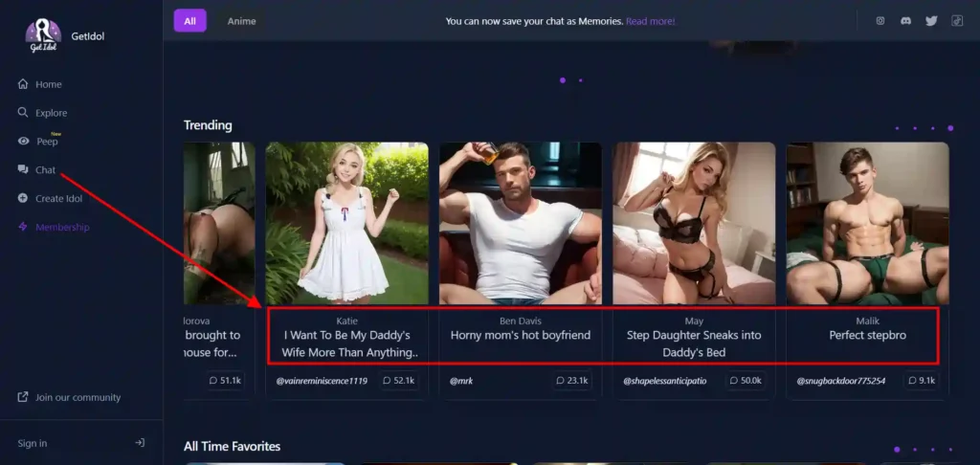
Task: Click chat bubble count showing 50.0k
Action: click(x=746, y=380)
